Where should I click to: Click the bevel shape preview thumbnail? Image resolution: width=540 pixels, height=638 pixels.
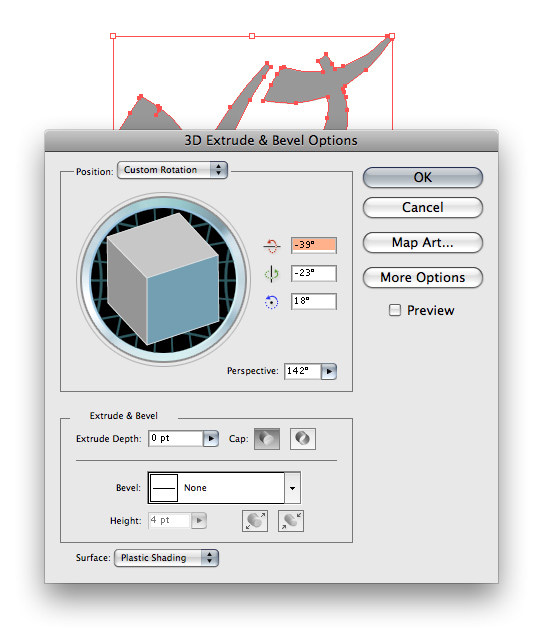coord(164,487)
